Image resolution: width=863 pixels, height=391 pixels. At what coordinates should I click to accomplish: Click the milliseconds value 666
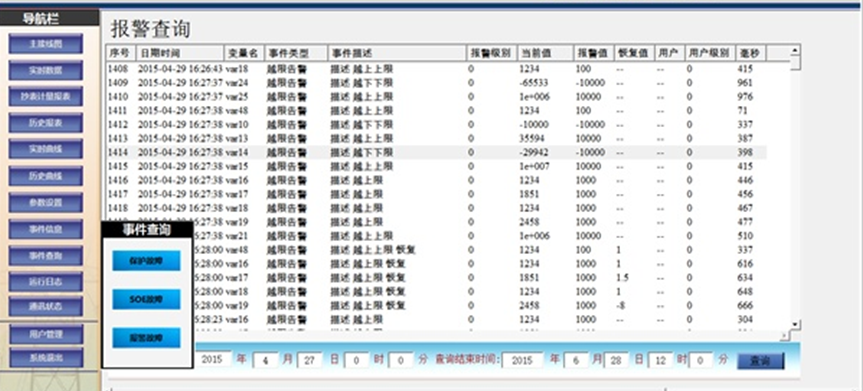745,305
